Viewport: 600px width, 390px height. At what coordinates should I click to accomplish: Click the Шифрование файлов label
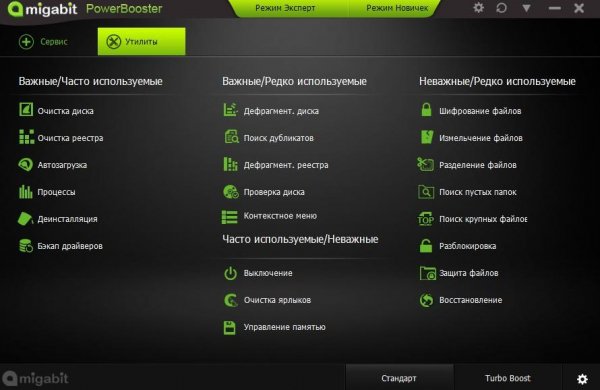480,111
